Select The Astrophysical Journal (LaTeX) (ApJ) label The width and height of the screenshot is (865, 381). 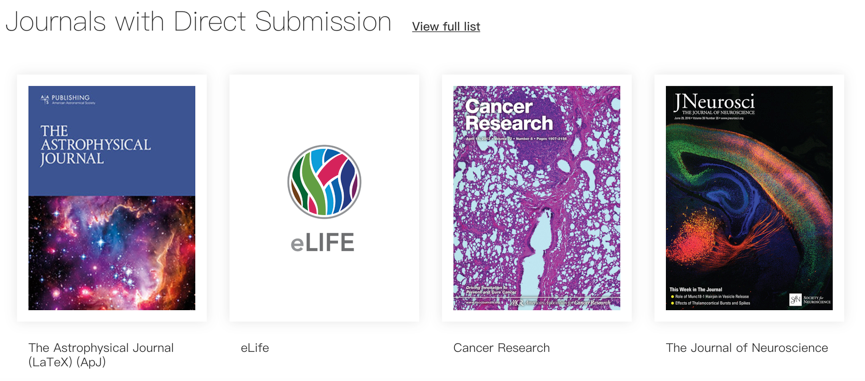(x=101, y=355)
